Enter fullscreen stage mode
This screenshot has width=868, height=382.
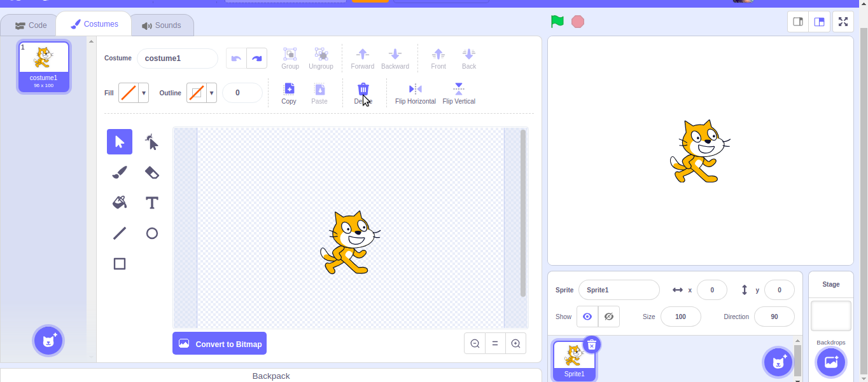(x=843, y=21)
